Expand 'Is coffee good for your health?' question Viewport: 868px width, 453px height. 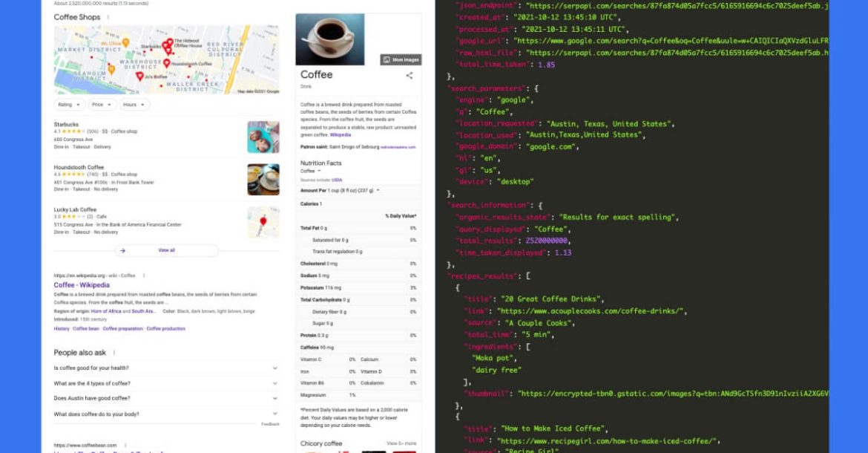click(274, 368)
